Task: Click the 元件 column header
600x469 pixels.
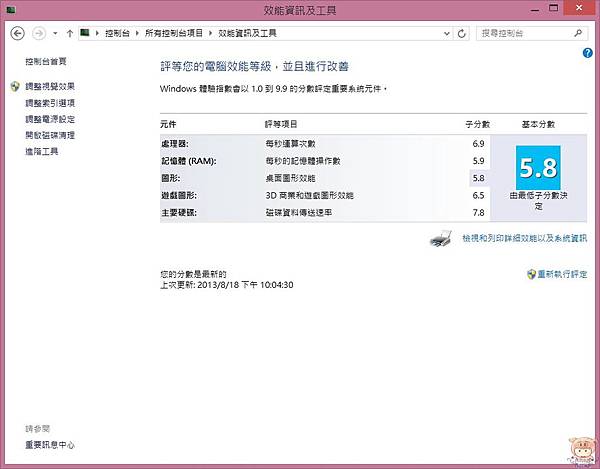Action: point(168,124)
